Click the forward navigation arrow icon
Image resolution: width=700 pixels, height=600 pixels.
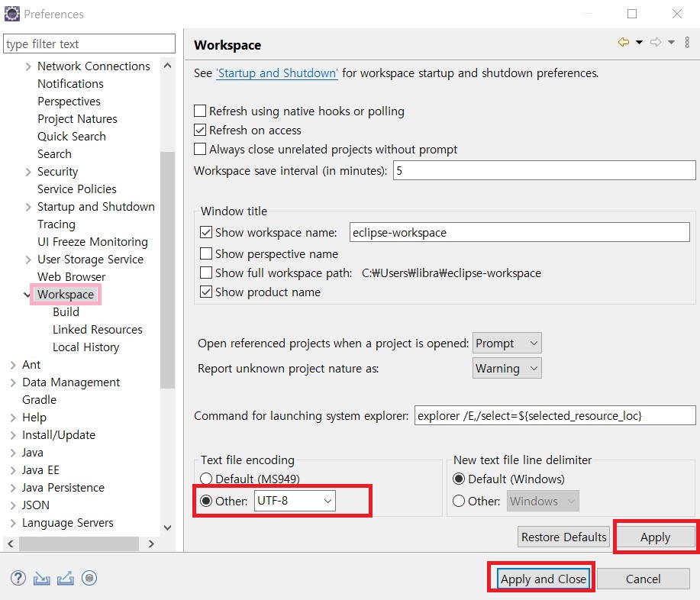pyautogui.click(x=656, y=43)
